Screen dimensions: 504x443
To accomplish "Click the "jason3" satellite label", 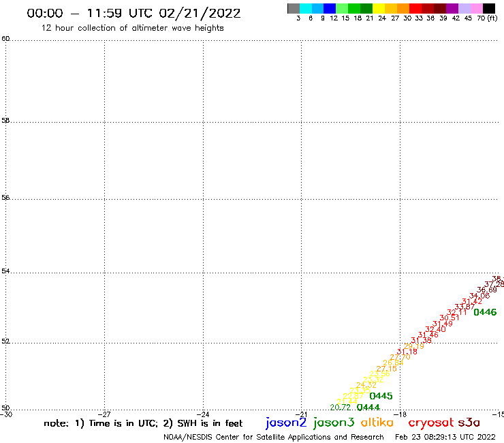I will click(x=334, y=423).
